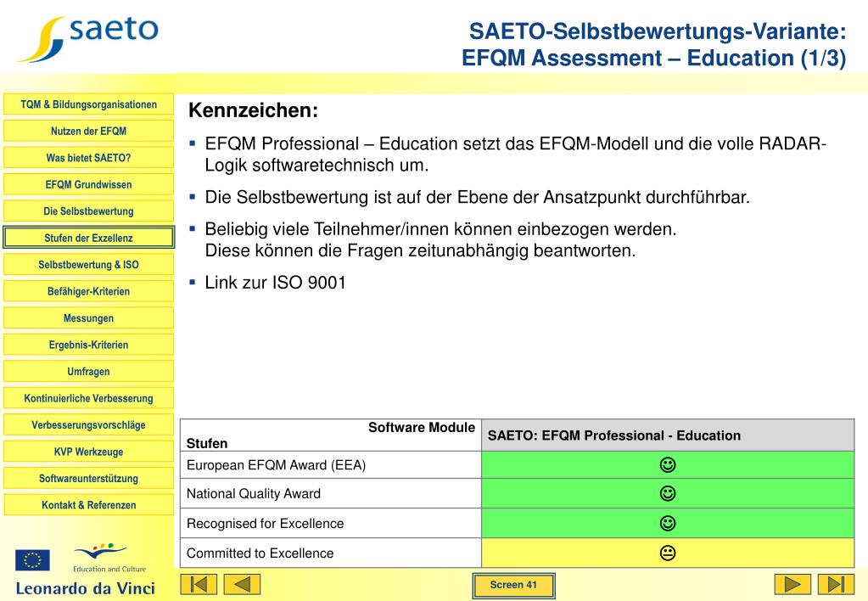Click the Stufen header label

coord(207,443)
